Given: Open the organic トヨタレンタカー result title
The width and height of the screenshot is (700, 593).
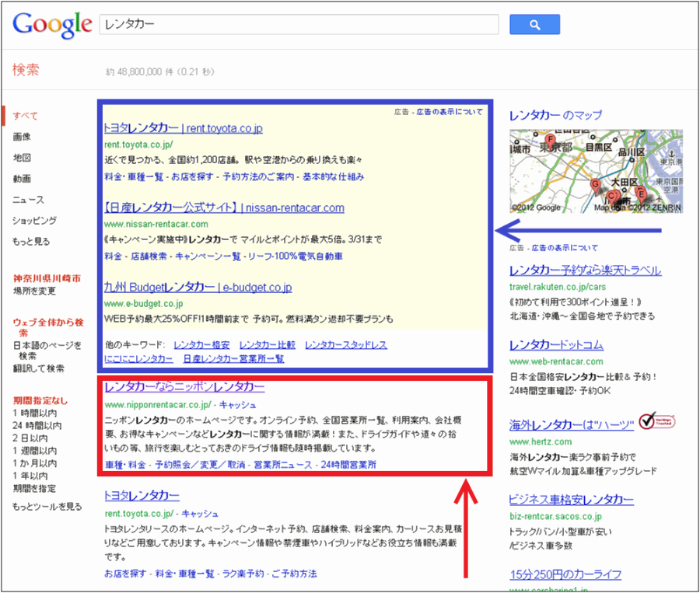Looking at the screenshot, I should pyautogui.click(x=142, y=495).
